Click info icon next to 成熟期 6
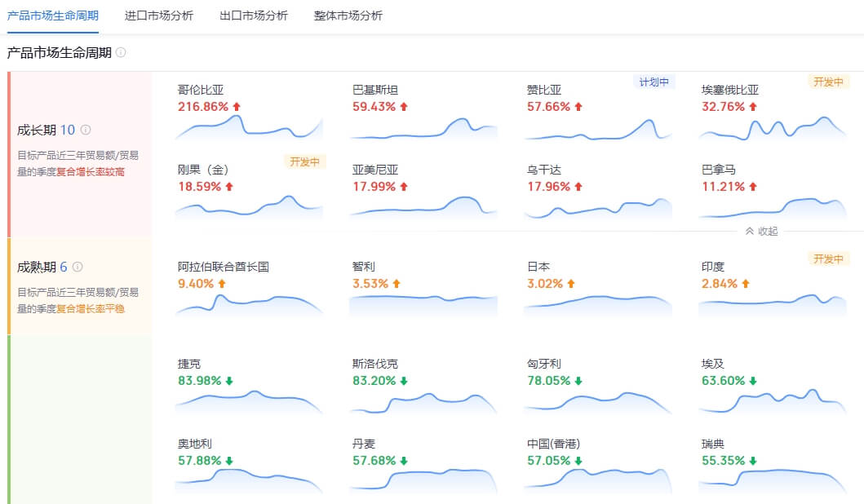Screen dimensions: 864x504 [x=78, y=267]
